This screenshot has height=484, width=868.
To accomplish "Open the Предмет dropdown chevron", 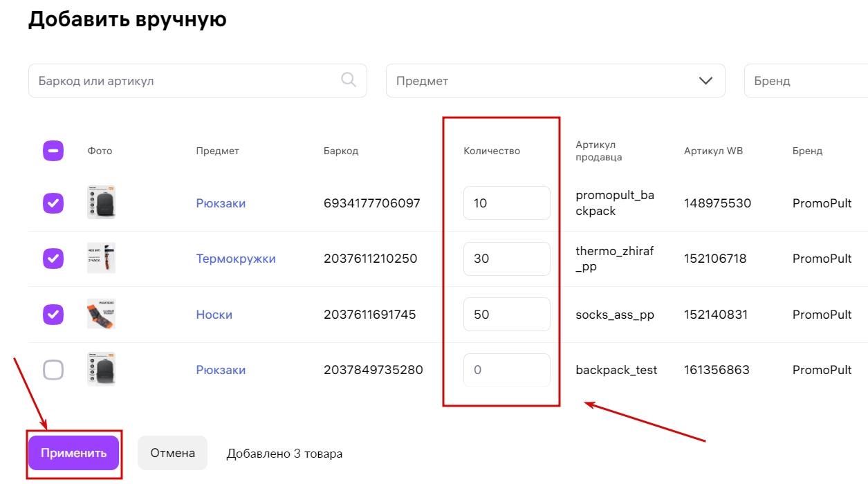I will (x=705, y=81).
